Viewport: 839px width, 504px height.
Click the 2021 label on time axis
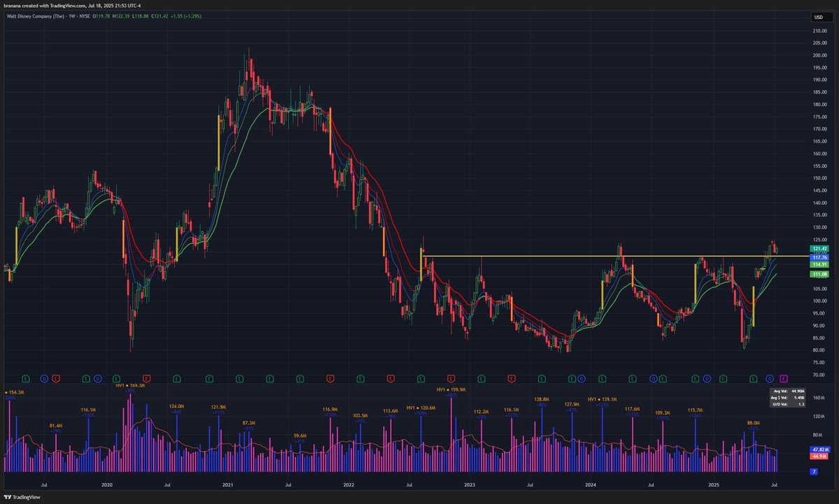click(228, 484)
